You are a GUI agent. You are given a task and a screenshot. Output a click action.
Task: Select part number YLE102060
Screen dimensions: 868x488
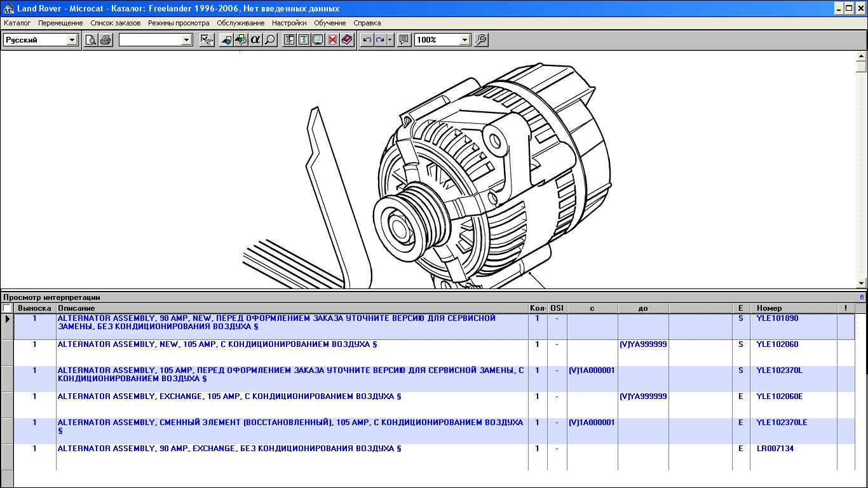[777, 344]
